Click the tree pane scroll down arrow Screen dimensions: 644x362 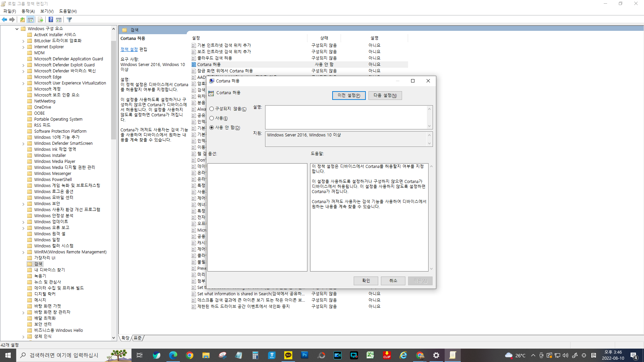coord(113,338)
